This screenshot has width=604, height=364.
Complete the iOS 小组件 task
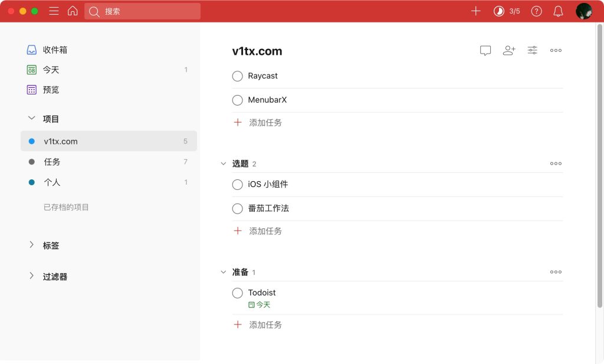coord(237,185)
